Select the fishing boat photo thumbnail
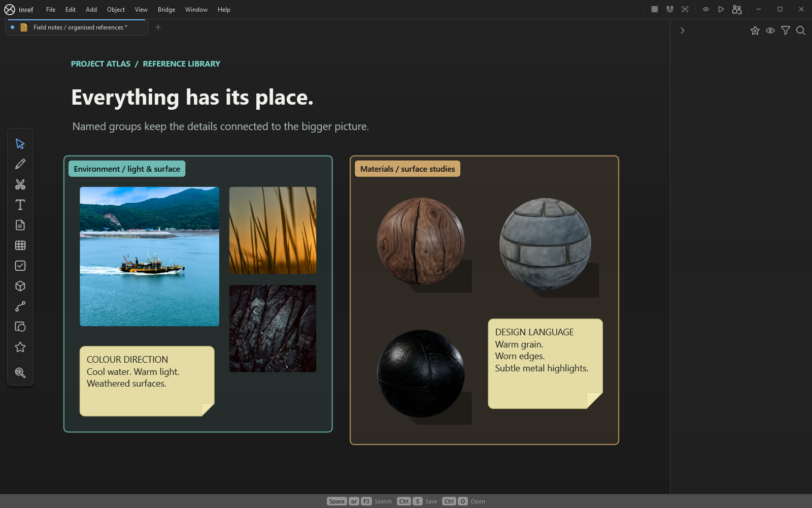The width and height of the screenshot is (812, 508). (150, 257)
